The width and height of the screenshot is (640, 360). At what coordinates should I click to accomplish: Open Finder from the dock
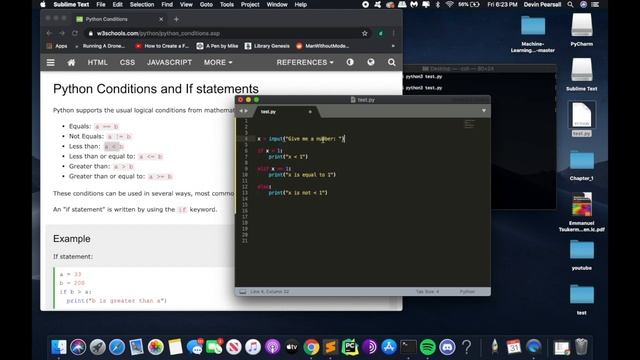click(x=59, y=347)
